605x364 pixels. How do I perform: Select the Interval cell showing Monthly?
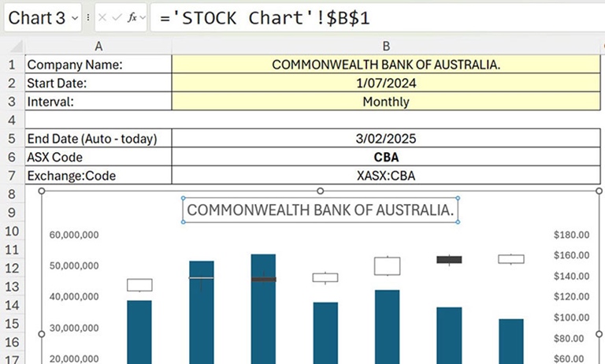(386, 102)
